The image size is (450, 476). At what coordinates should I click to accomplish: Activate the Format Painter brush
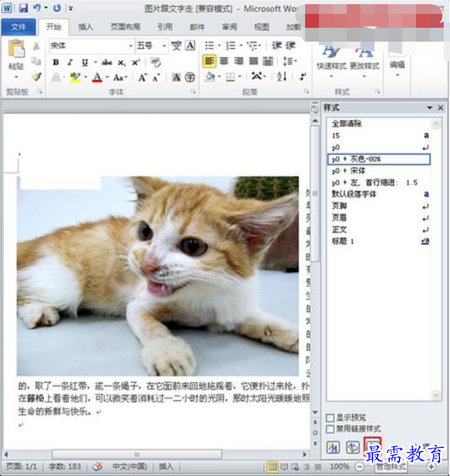click(x=36, y=77)
